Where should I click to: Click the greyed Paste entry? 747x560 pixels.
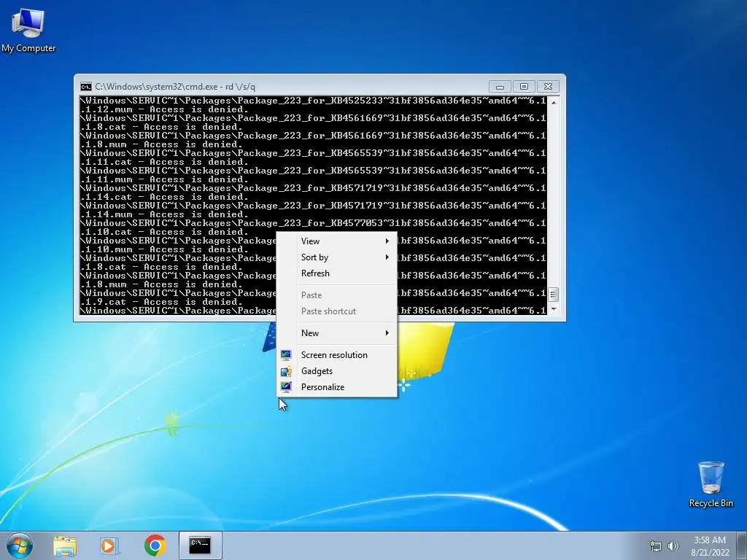[x=337, y=295]
